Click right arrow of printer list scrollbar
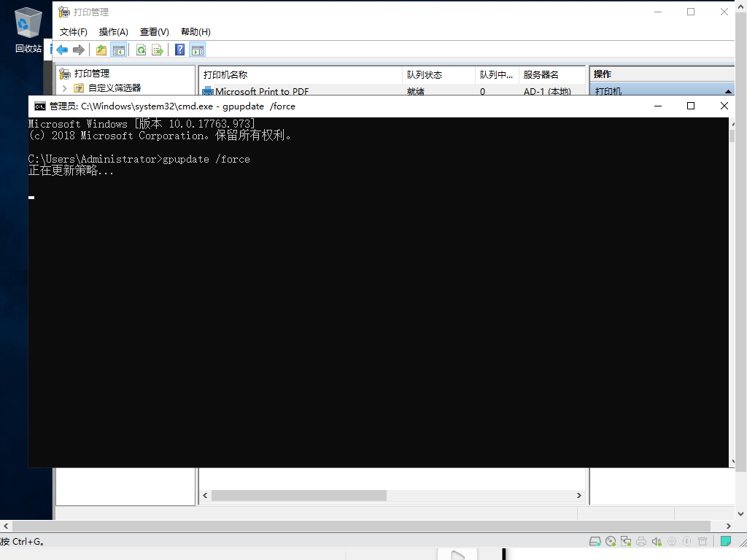 [x=578, y=495]
